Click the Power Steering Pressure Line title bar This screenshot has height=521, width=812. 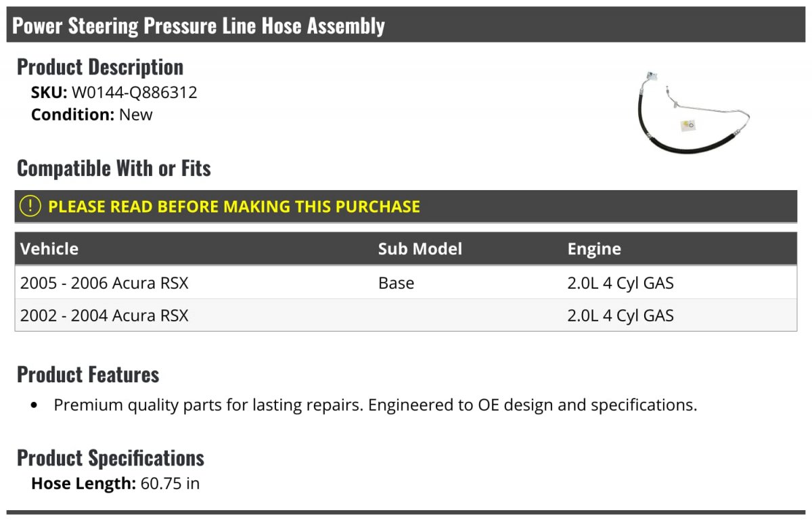point(406,26)
